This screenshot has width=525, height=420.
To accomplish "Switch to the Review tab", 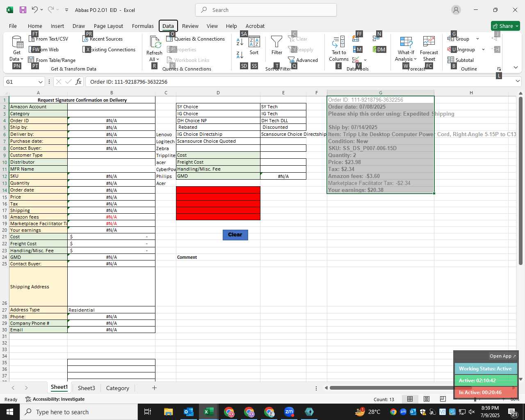I will point(190,26).
